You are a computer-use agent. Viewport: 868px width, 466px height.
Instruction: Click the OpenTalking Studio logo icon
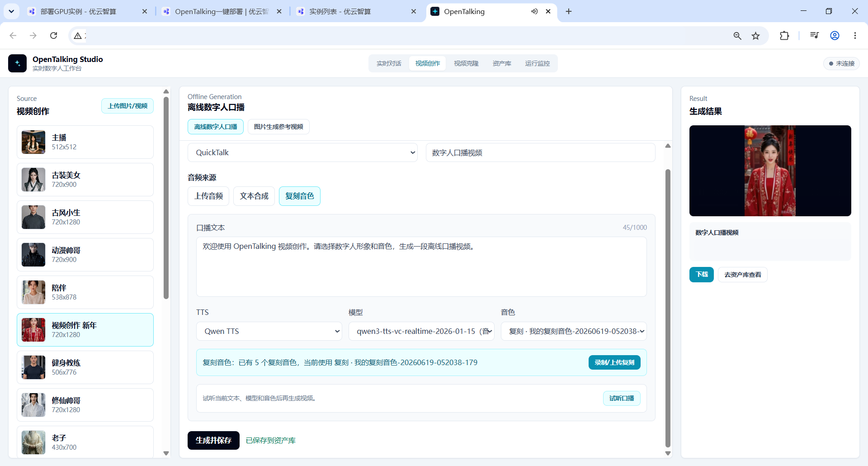17,63
